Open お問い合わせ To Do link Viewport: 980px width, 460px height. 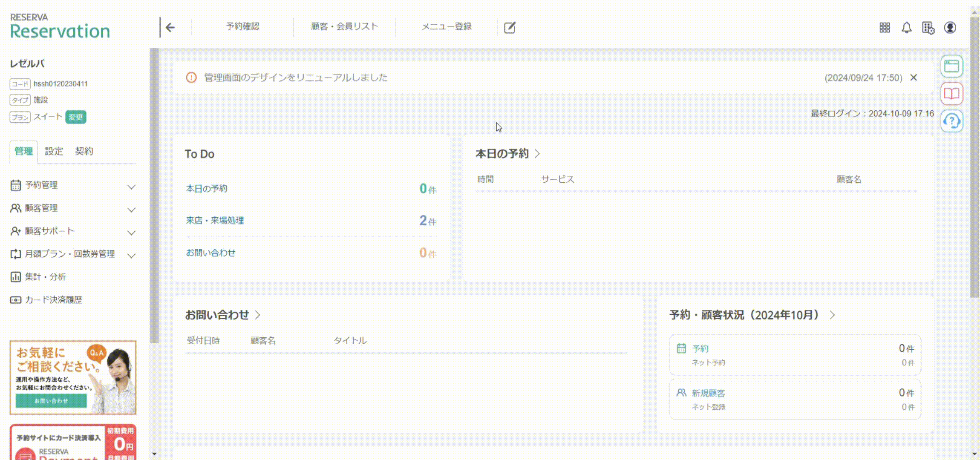(210, 253)
